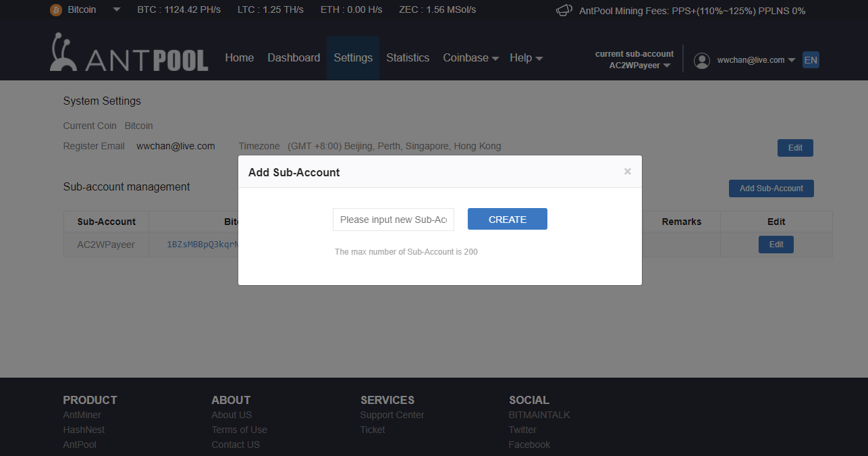Click the BTC hashrate 1124.42 PH/s text
Image resolution: width=868 pixels, height=456 pixels.
[179, 10]
